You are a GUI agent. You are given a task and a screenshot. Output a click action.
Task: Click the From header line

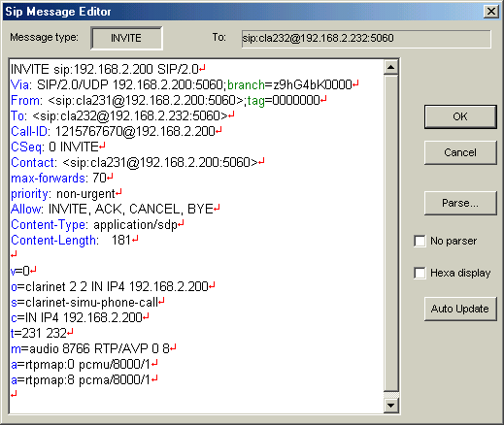168,100
